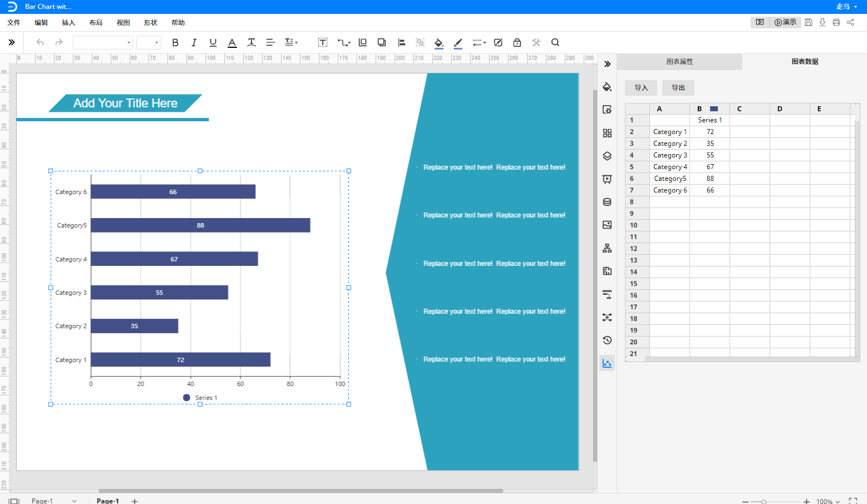Toggle italic text formatting

(x=194, y=43)
